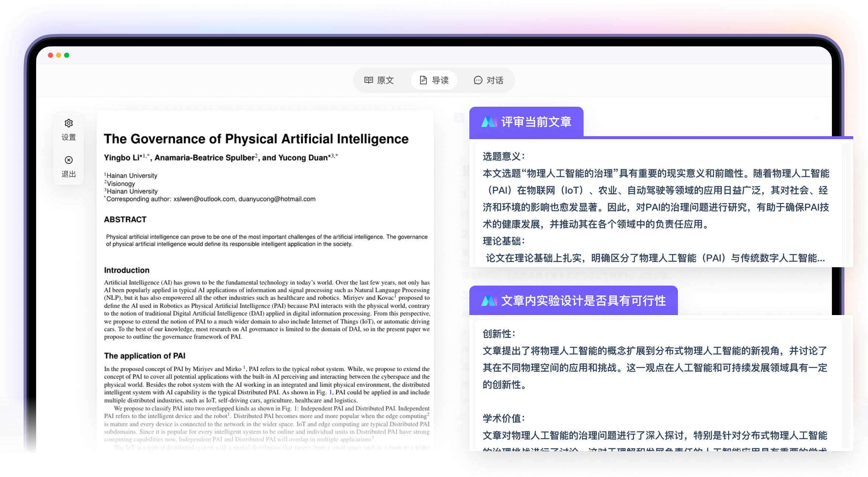Click the chat bubble icon on 对话
Image resolution: width=868 pixels, height=477 pixels.
478,80
